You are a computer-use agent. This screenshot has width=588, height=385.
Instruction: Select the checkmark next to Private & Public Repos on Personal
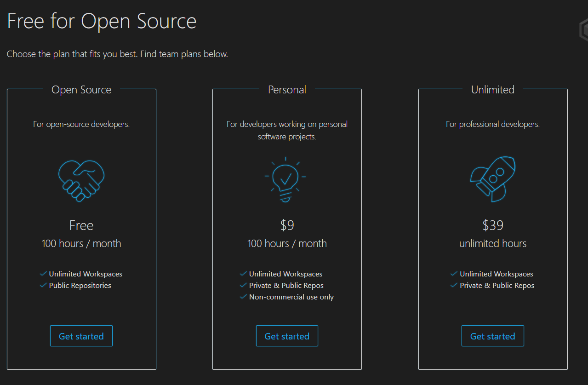[x=243, y=285]
